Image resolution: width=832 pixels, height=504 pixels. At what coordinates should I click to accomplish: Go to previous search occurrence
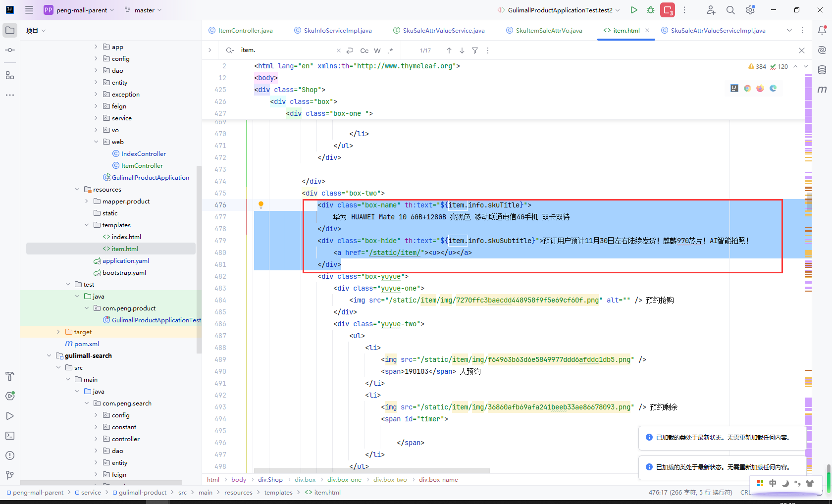pos(449,50)
